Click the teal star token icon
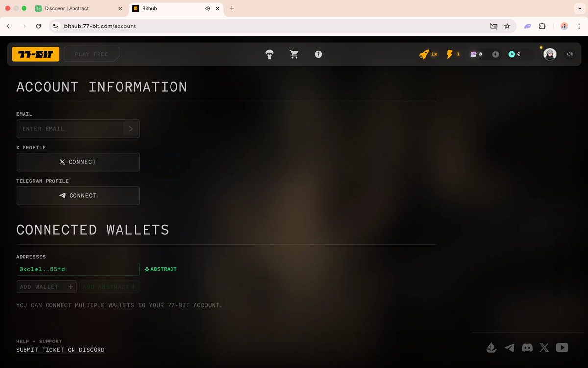This screenshot has width=588, height=368. [x=512, y=54]
